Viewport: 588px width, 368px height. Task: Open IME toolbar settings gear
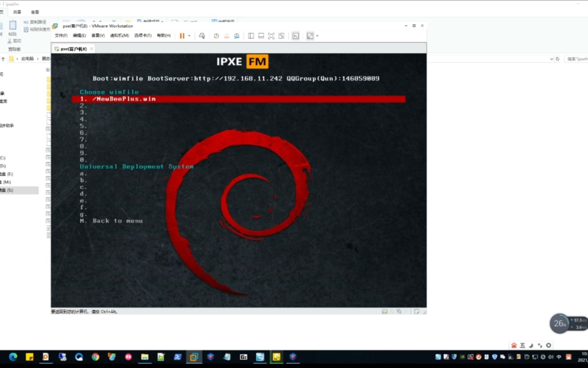tap(548, 345)
